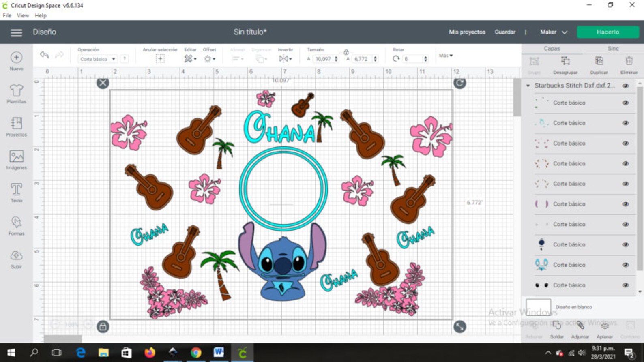The width and height of the screenshot is (644, 362).
Task: Toggle visibility of black eyes layer
Action: click(x=626, y=285)
